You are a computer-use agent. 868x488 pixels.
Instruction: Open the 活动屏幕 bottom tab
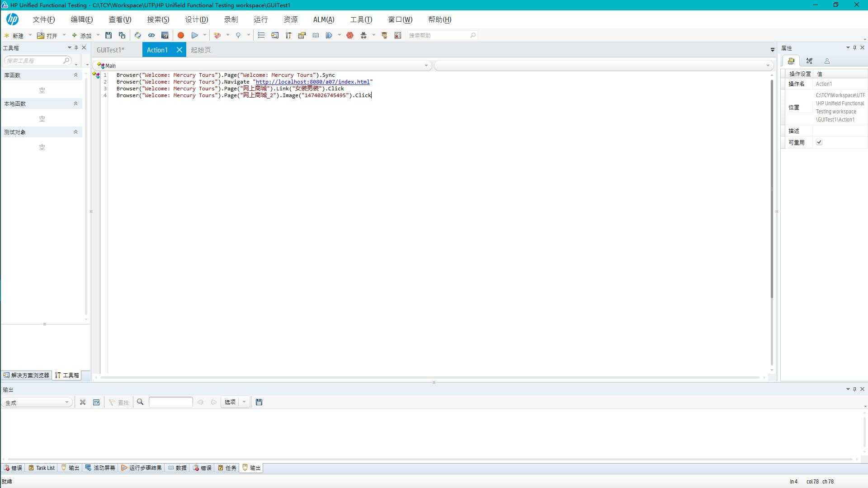(x=100, y=468)
